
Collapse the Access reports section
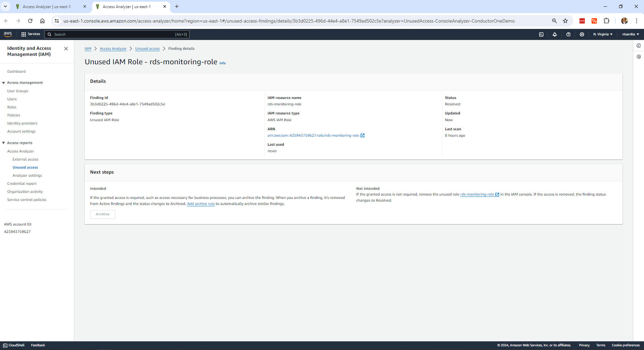(x=4, y=143)
